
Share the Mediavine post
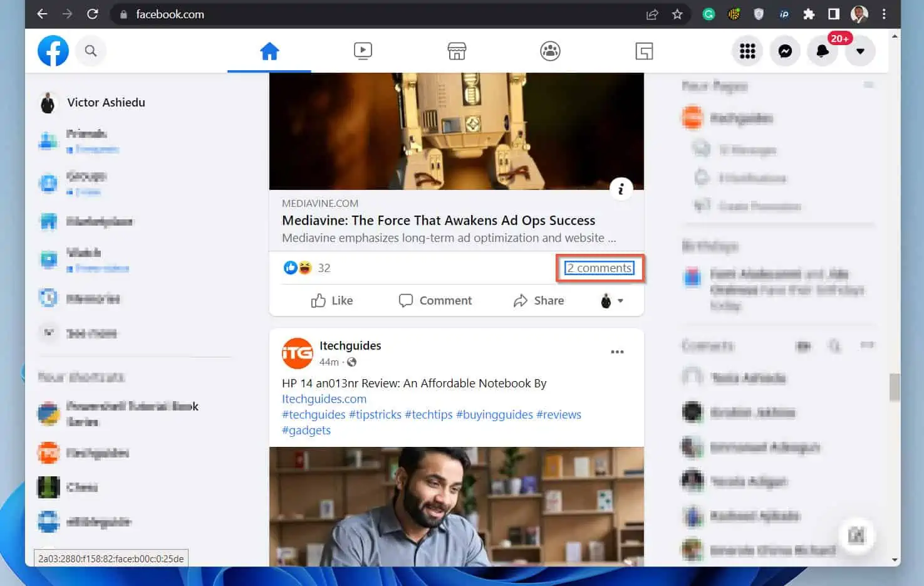[x=539, y=301]
